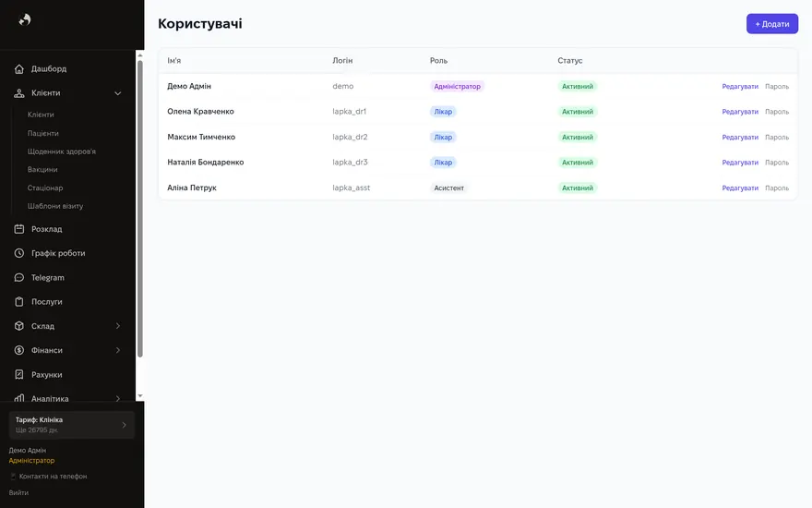Click the Адміністратор role badge in table
This screenshot has width=812, height=508.
[x=458, y=87]
